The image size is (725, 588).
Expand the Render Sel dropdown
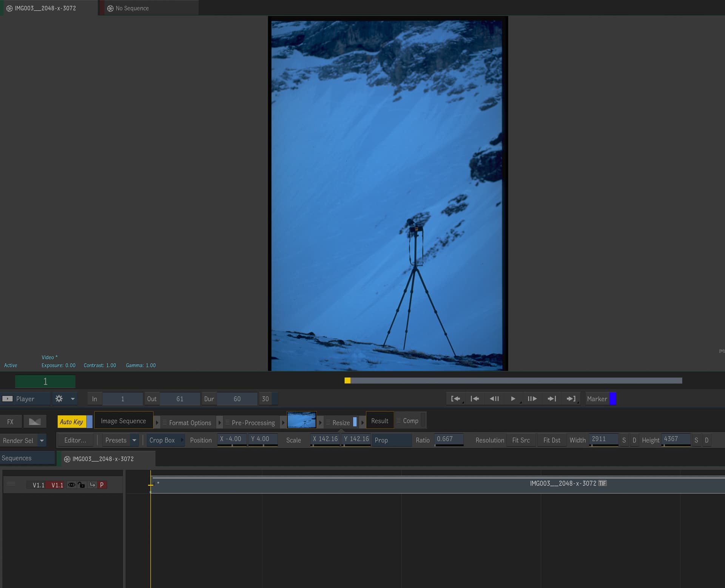42,441
